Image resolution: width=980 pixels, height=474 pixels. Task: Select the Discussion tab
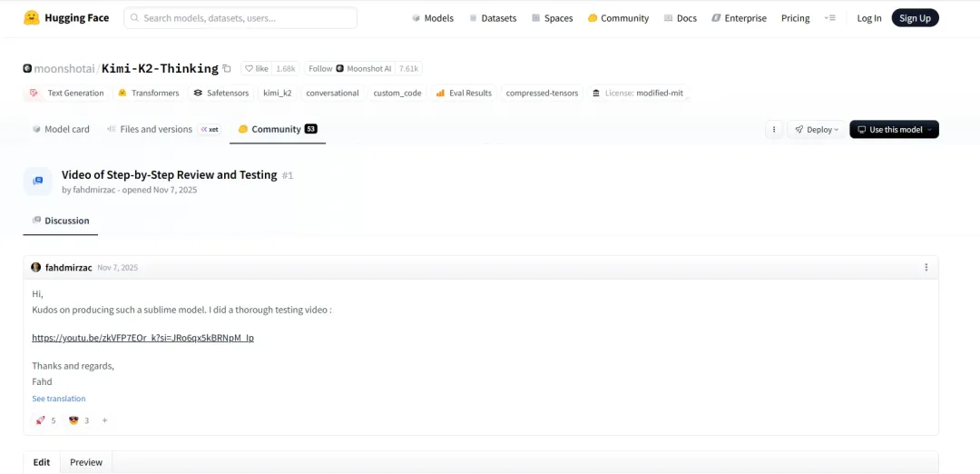61,221
